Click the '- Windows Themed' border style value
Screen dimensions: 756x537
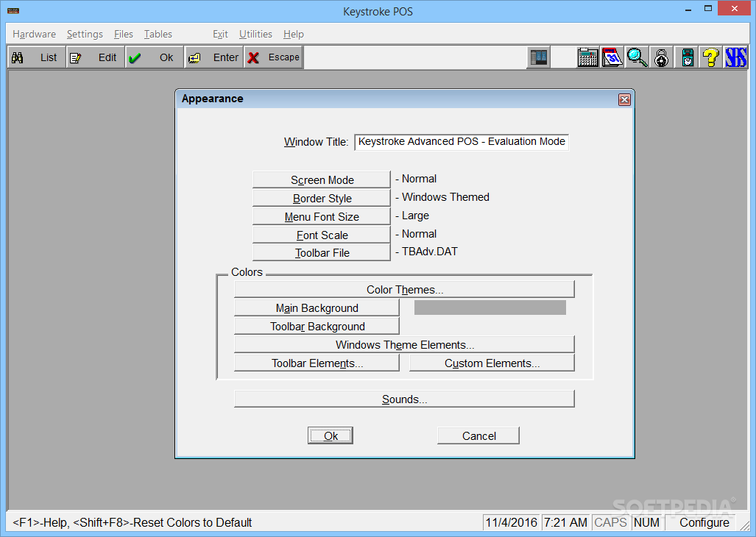[442, 197]
